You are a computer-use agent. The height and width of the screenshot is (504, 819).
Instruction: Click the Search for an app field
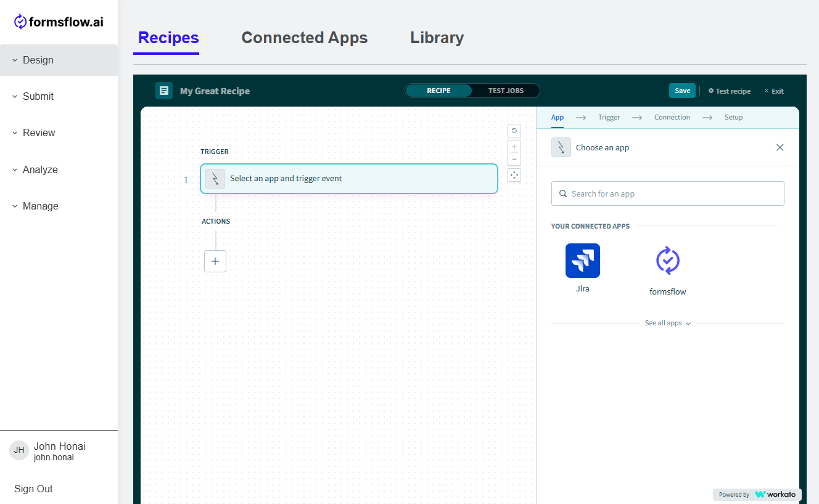pos(668,193)
